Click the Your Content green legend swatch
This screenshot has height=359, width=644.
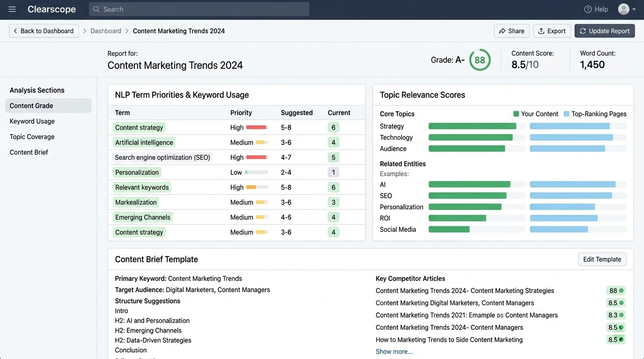[516, 114]
